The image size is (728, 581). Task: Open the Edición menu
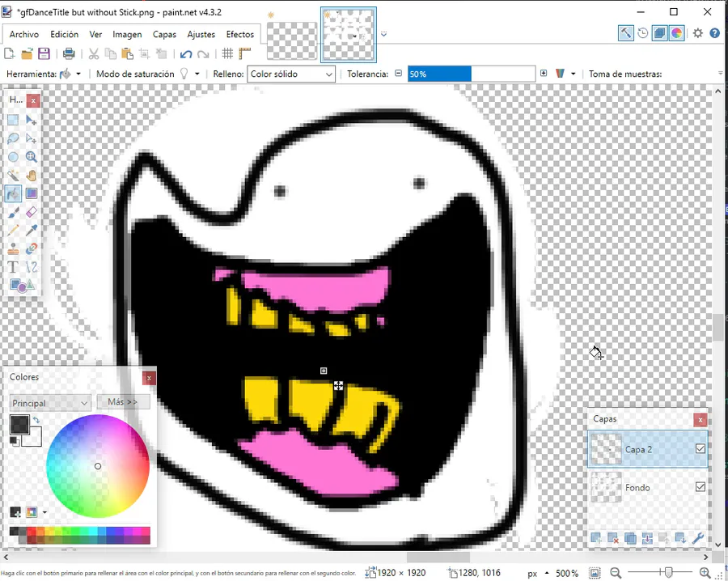(65, 34)
